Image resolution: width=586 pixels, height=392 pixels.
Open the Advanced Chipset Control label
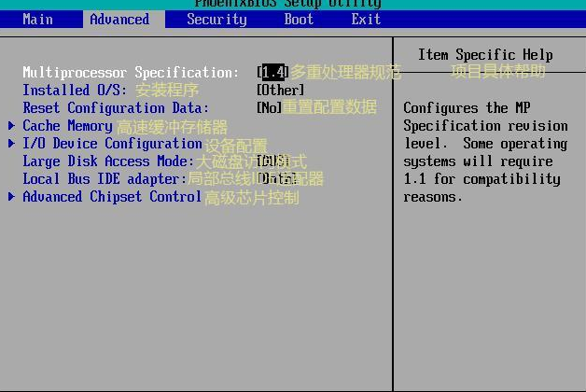[112, 197]
